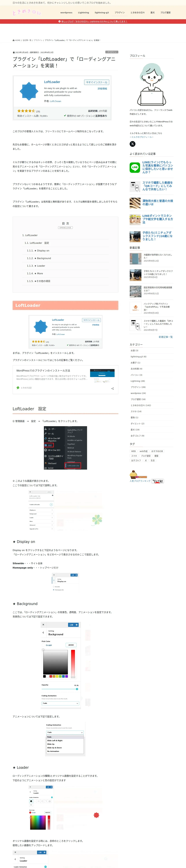Click the LoftLoader title in top plugin card
Viewport: 186px width, 868px height.
[52, 82]
